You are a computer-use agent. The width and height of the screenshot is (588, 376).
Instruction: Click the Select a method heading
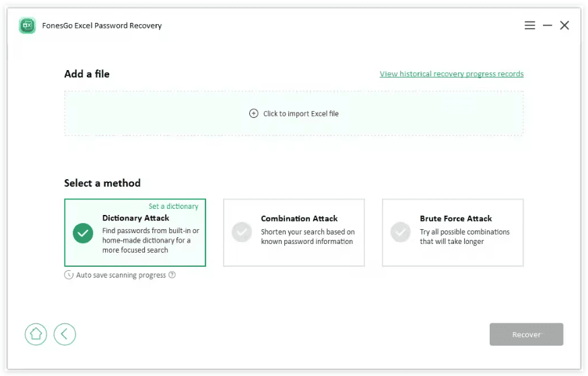click(102, 183)
